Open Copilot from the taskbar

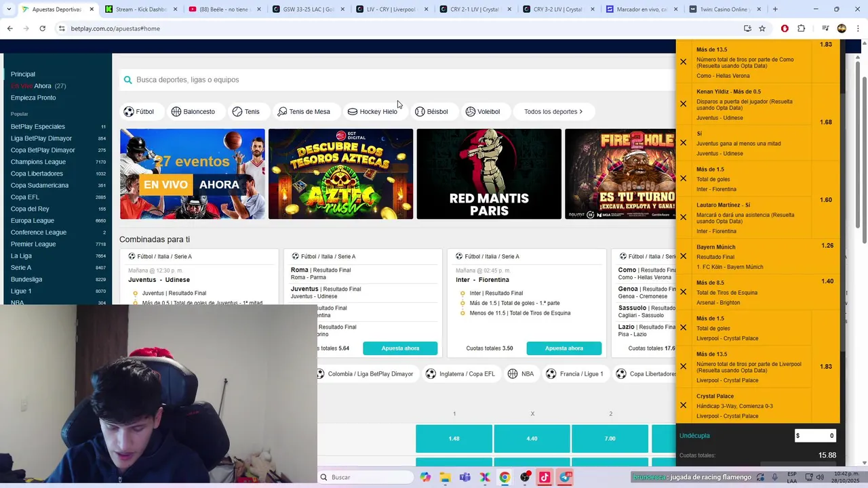tap(425, 477)
